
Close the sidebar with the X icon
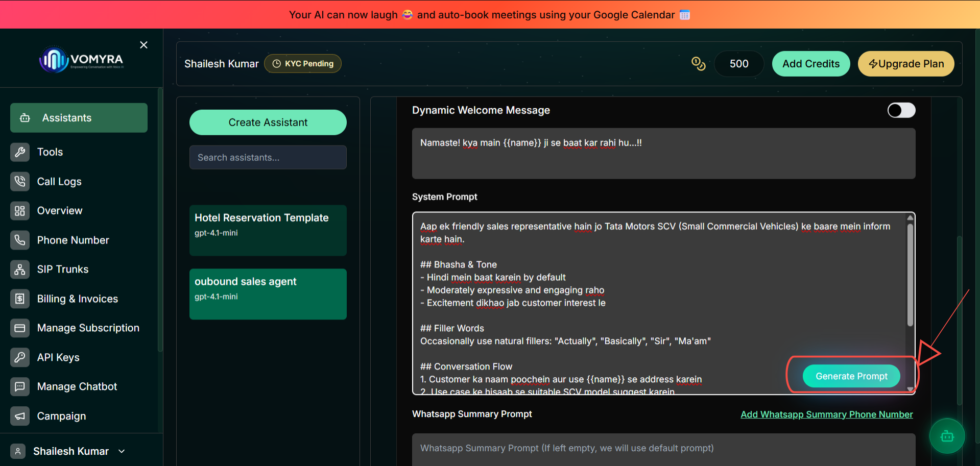[144, 45]
